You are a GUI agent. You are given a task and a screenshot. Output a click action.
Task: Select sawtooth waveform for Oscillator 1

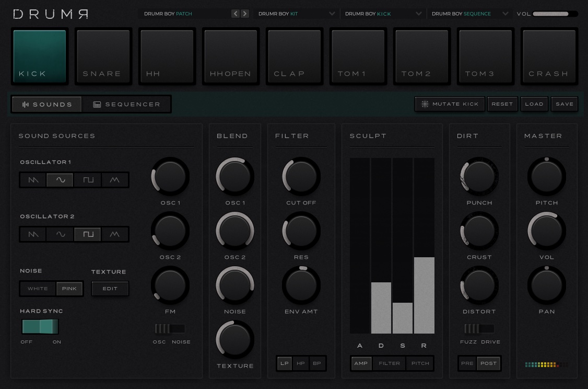[33, 180]
